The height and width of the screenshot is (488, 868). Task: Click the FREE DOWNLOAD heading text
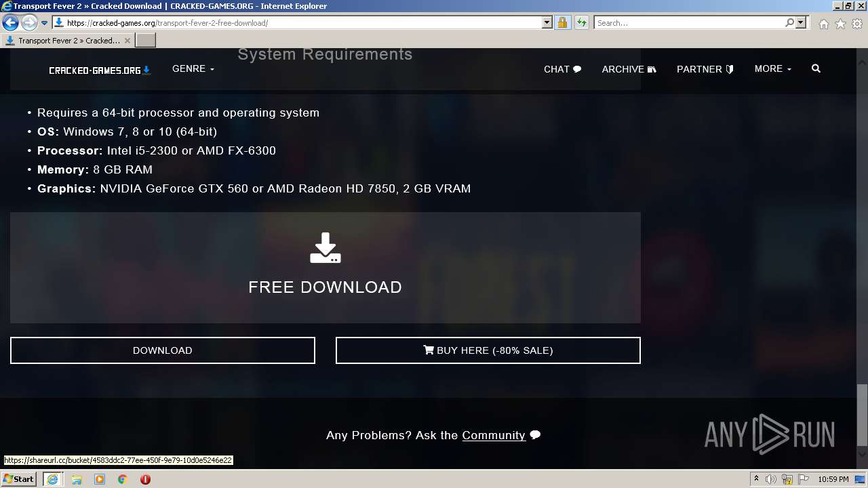pyautogui.click(x=325, y=287)
